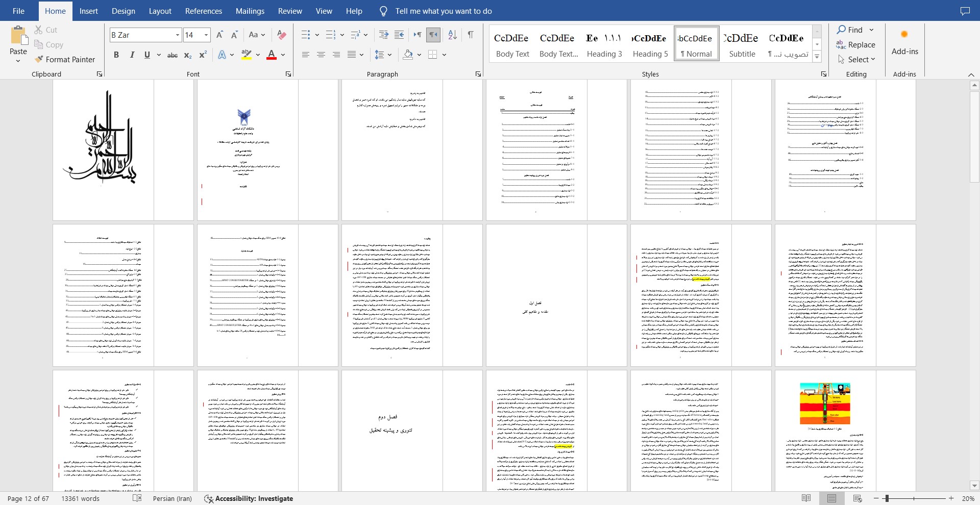The image size is (980, 505).
Task: Expand the Styles gallery more button
Action: (x=817, y=57)
